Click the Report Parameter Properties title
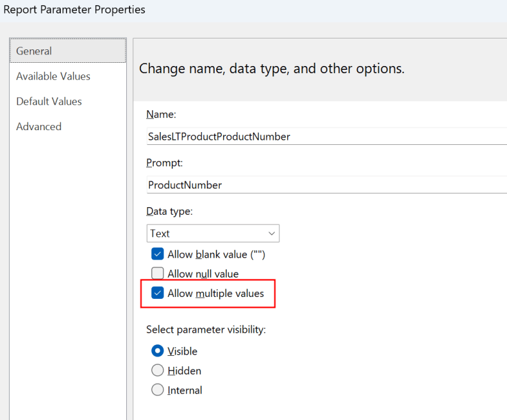The height and width of the screenshot is (420, 507). click(x=74, y=10)
